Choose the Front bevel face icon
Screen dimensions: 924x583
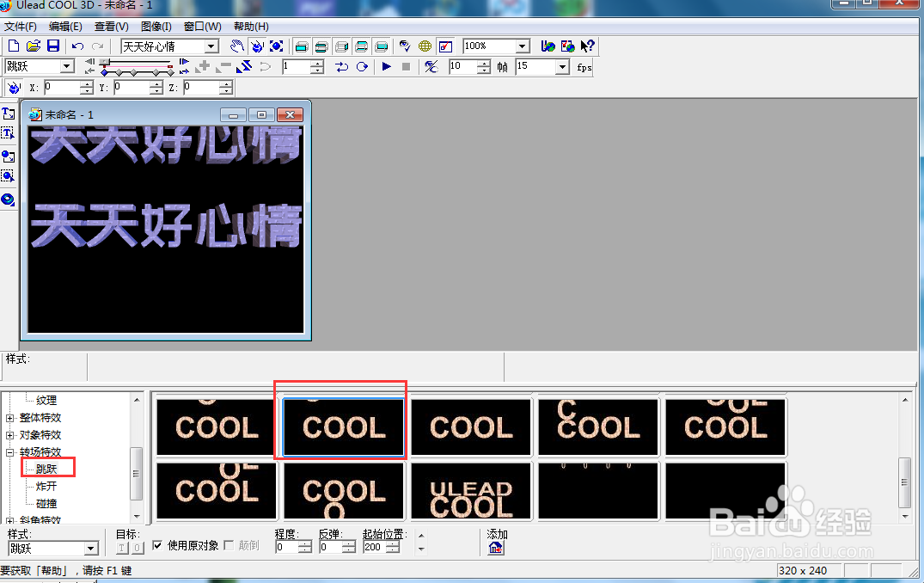[x=321, y=46]
